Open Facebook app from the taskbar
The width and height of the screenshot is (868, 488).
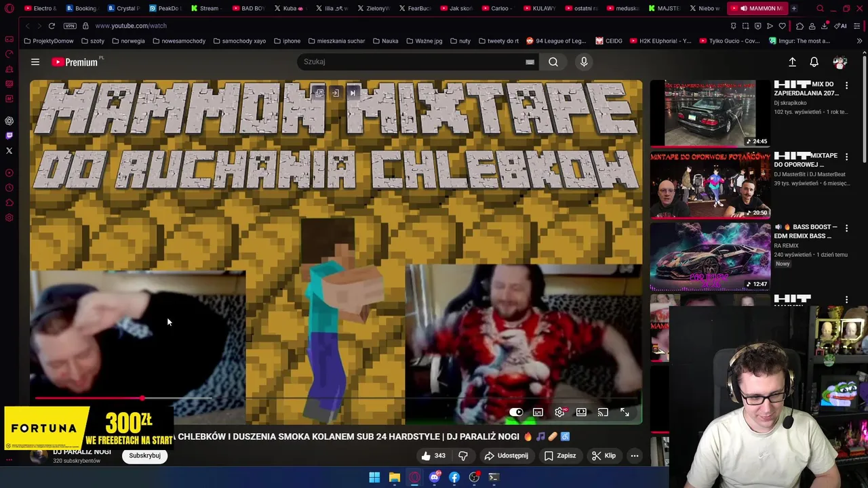[454, 477]
